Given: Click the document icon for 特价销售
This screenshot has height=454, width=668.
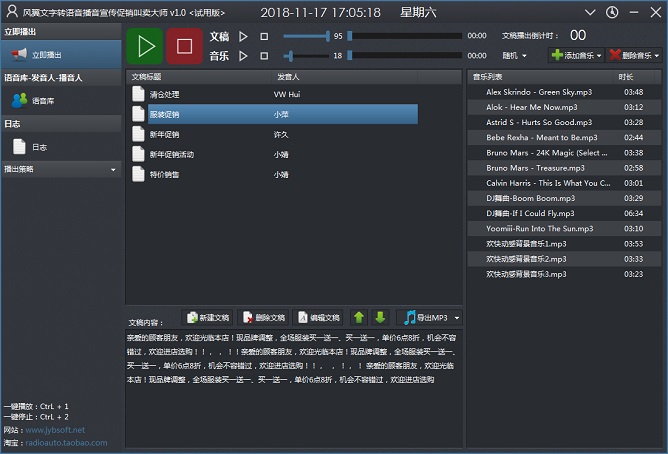Looking at the screenshot, I should (x=138, y=174).
